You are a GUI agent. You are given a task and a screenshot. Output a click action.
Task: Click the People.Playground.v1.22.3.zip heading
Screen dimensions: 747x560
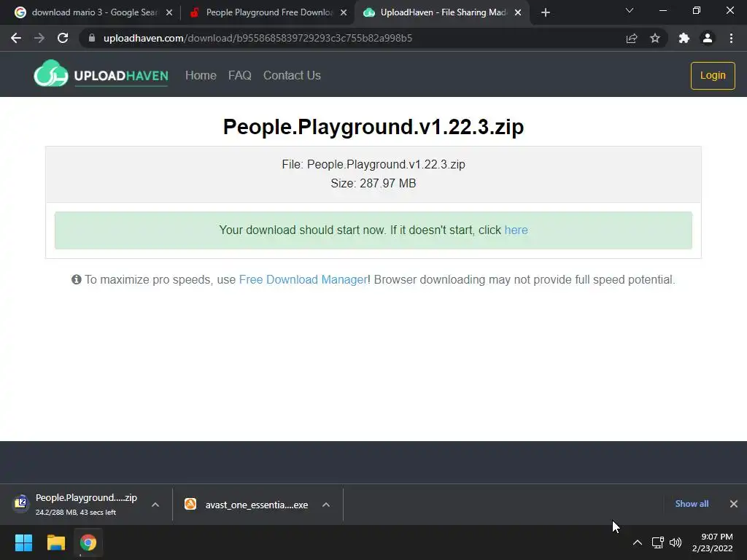(x=373, y=127)
